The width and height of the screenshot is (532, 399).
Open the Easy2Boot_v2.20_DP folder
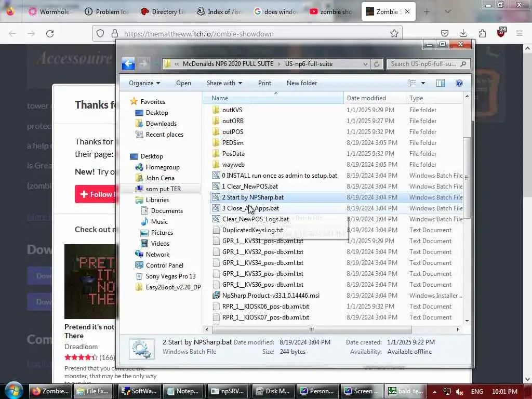tap(173, 287)
